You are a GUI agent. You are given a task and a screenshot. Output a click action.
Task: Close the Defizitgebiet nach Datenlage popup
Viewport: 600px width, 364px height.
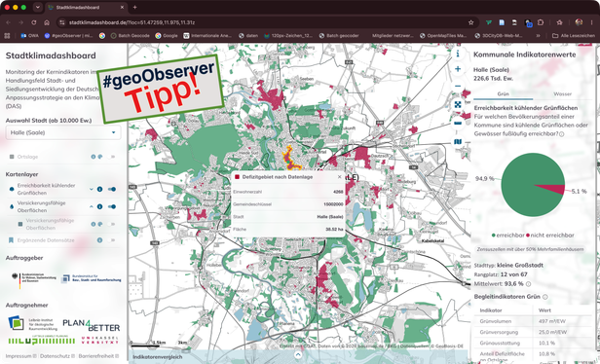[339, 177]
